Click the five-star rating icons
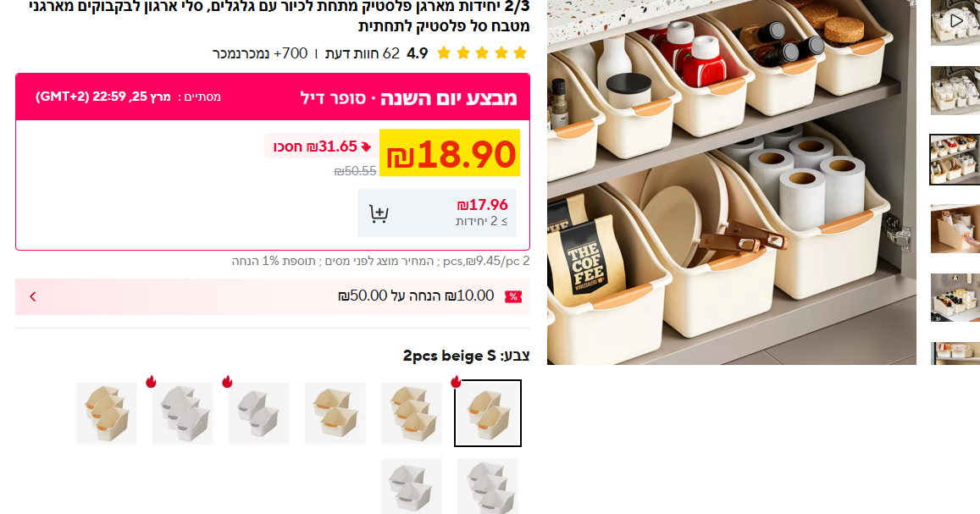Image resolution: width=980 pixels, height=514 pixels. tap(482, 53)
